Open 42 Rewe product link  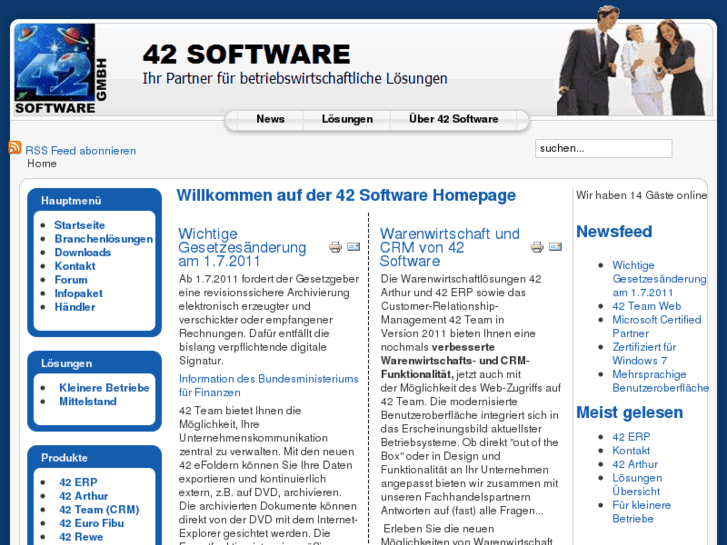[81, 537]
